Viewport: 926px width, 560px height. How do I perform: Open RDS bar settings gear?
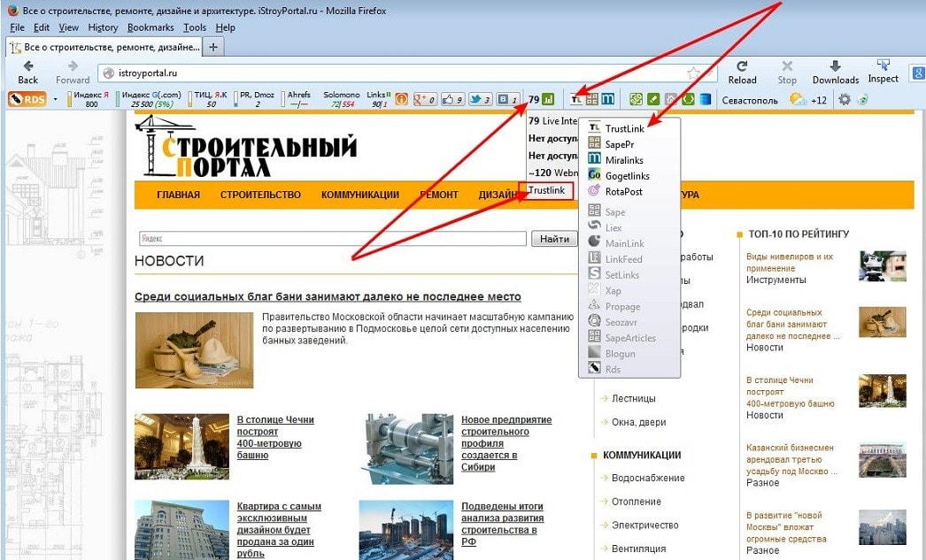click(x=845, y=99)
